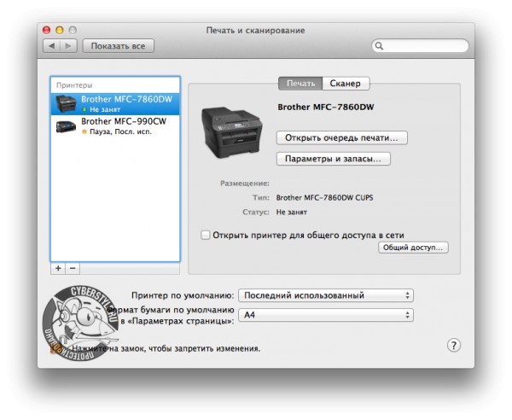512x420 pixels.
Task: Click the status text Не занят under Статус
Action: click(x=292, y=213)
